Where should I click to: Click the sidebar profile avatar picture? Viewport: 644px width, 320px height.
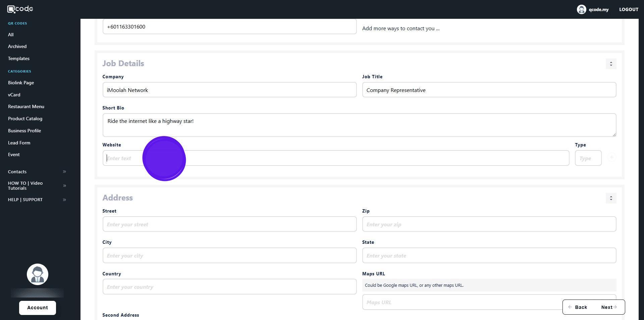click(38, 274)
